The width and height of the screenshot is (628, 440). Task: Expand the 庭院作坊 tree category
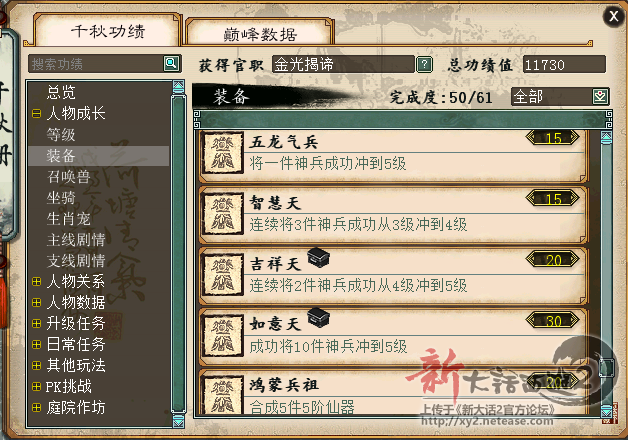(36, 408)
